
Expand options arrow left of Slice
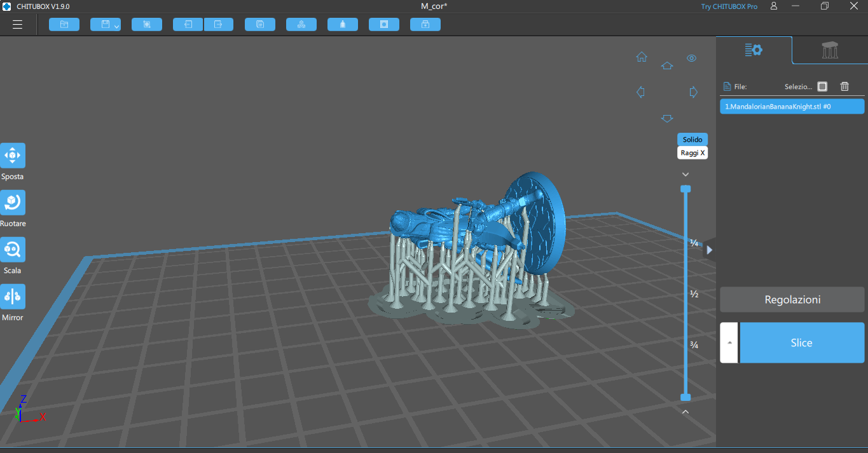coord(729,342)
